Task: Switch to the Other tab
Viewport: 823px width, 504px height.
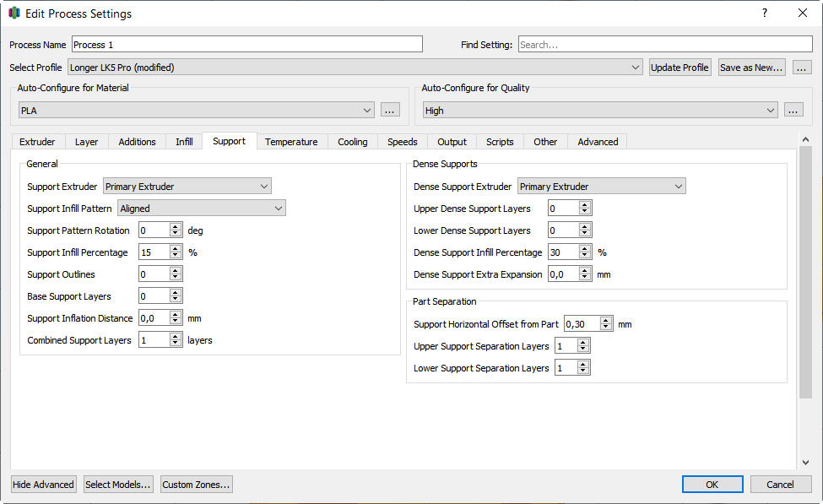Action: [x=545, y=142]
